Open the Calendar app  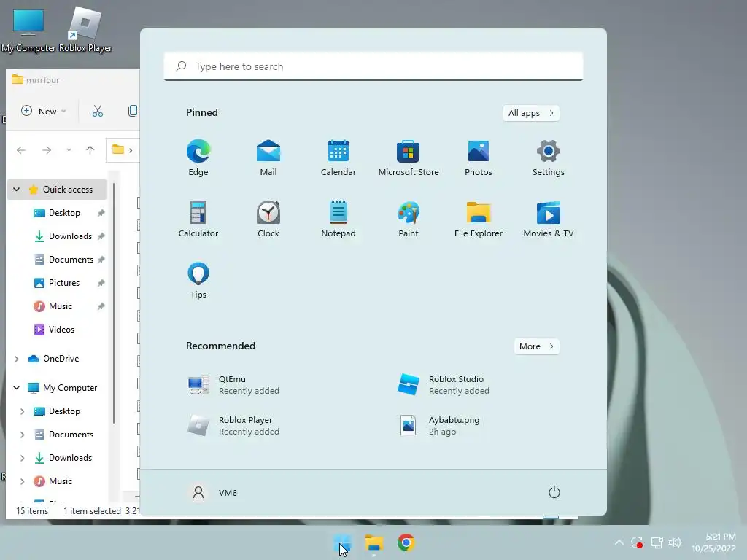tap(338, 157)
